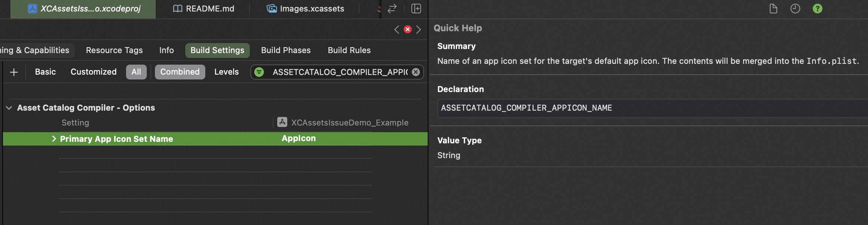The height and width of the screenshot is (225, 868).
Task: Collapse Asset Catalog Compiler - Options section
Action: click(9, 108)
